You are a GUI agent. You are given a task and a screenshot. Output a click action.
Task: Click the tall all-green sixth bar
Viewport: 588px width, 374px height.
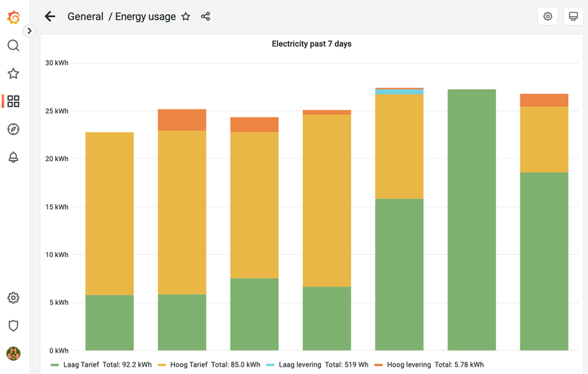click(471, 220)
